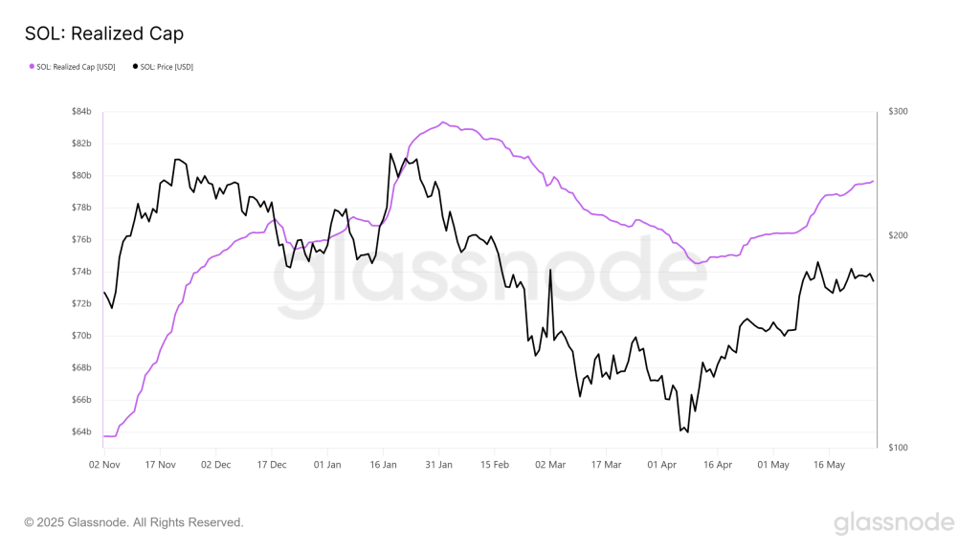Click the $300 right axis label
The image size is (980, 551).
(x=898, y=111)
